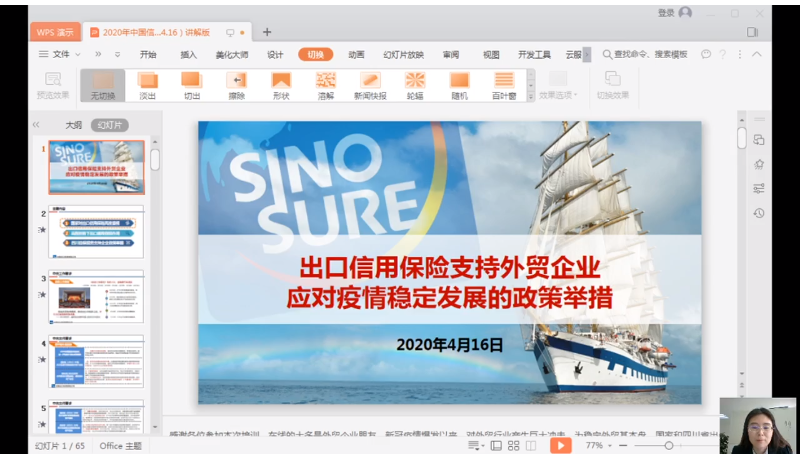Apply the 形状 shape transition
Image resolution: width=805 pixels, height=454 pixels.
[x=281, y=85]
